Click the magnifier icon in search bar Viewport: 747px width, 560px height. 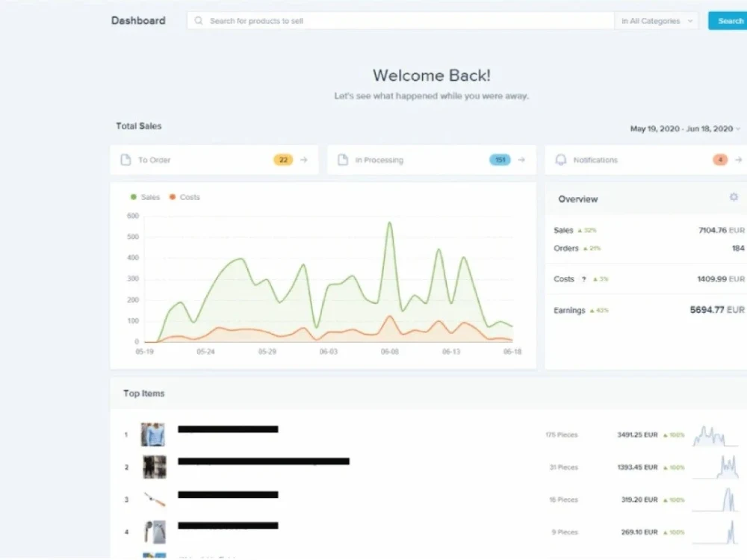pos(199,21)
